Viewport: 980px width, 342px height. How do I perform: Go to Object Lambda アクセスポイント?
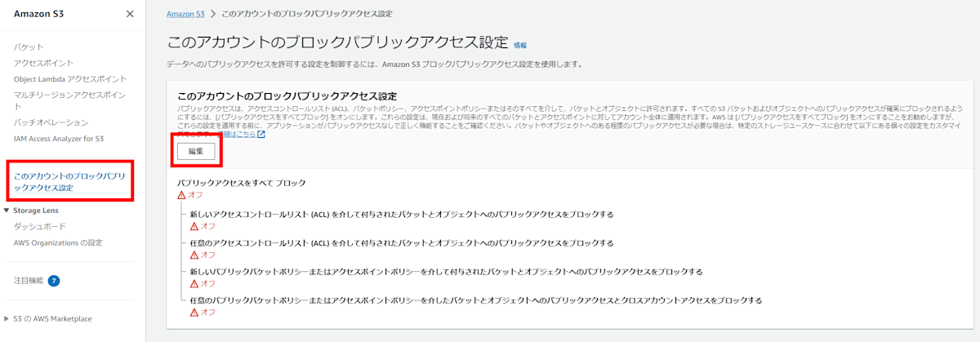point(70,79)
